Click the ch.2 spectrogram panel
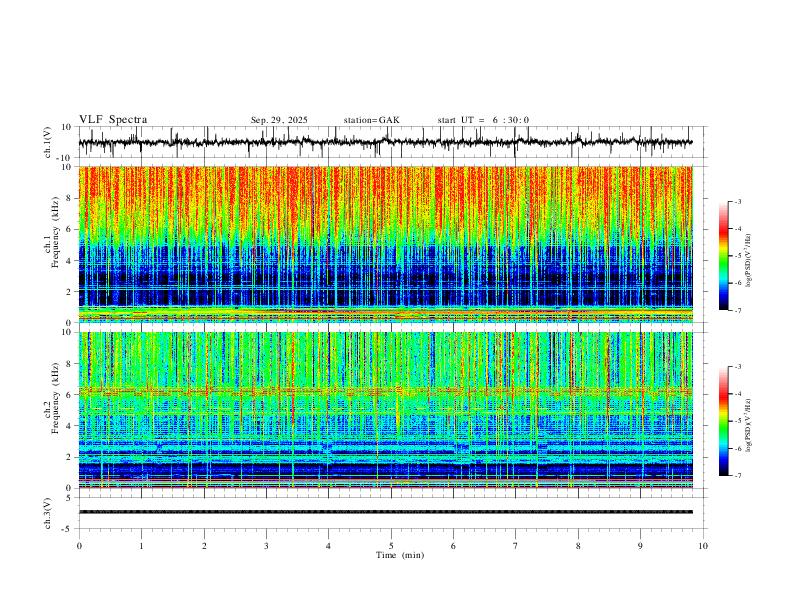The width and height of the screenshot is (792, 612). (x=385, y=410)
